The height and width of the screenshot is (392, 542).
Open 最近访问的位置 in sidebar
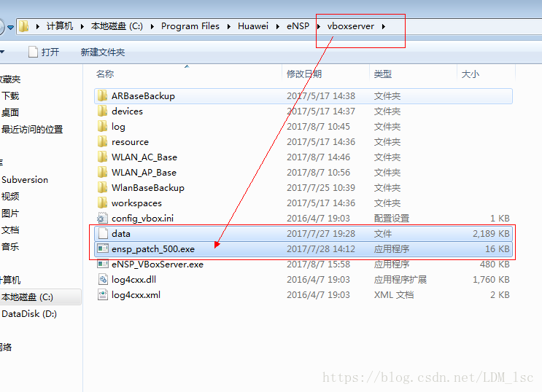(32, 129)
